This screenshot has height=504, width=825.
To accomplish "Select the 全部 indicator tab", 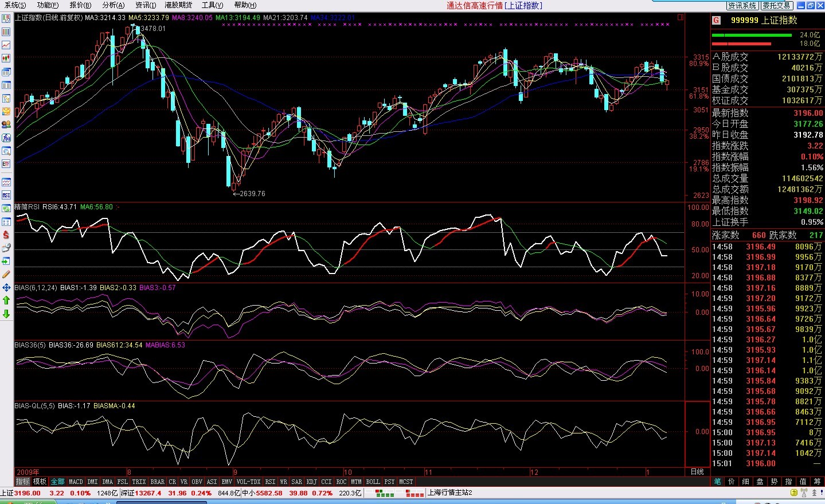I will (57, 482).
